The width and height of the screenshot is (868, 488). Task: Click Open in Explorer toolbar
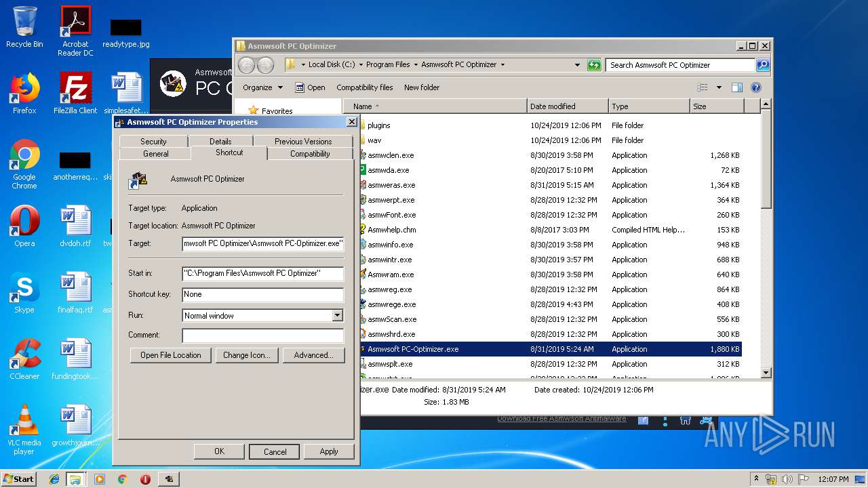pyautogui.click(x=311, y=87)
